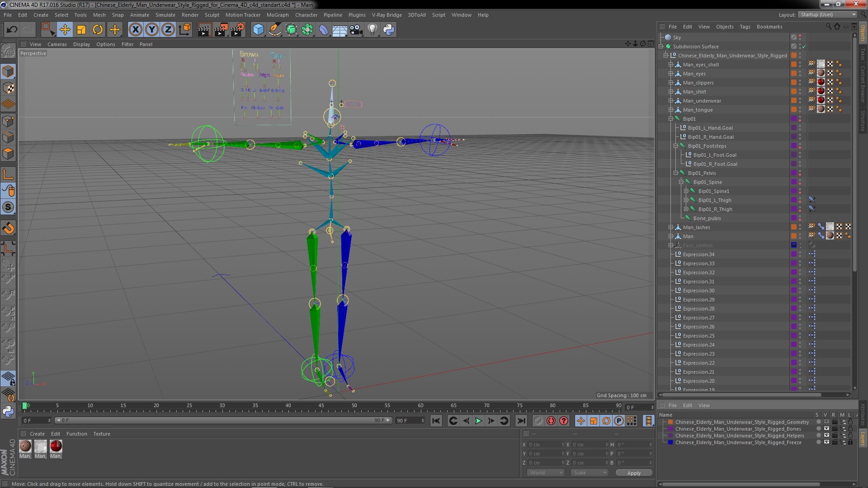Toggle Y axis lock
868x488 pixels.
click(152, 30)
